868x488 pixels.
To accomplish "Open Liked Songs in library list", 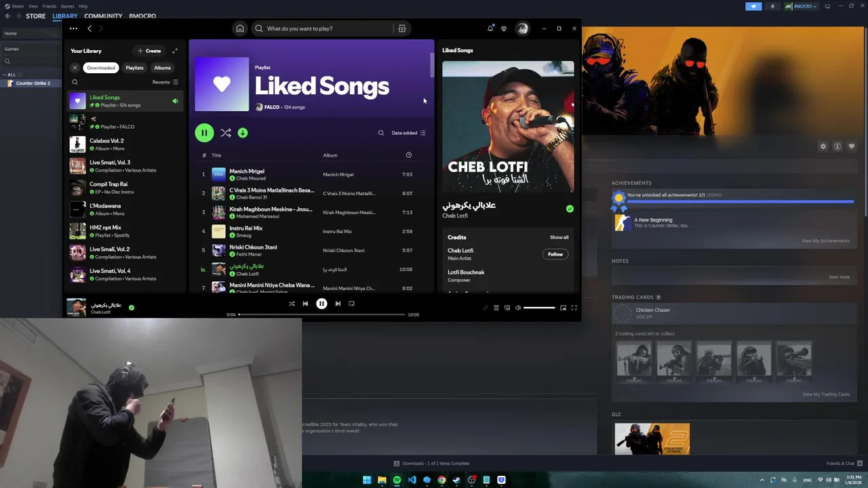I will pos(125,101).
